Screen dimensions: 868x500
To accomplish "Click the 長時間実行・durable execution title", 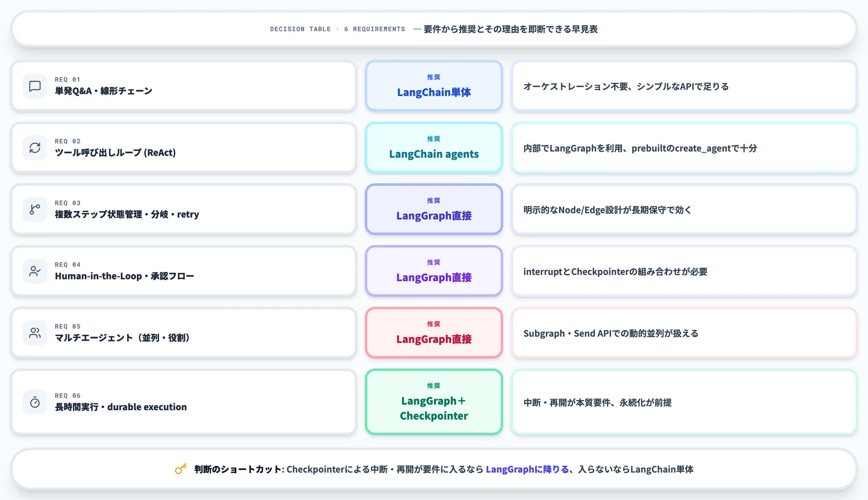I will (121, 407).
